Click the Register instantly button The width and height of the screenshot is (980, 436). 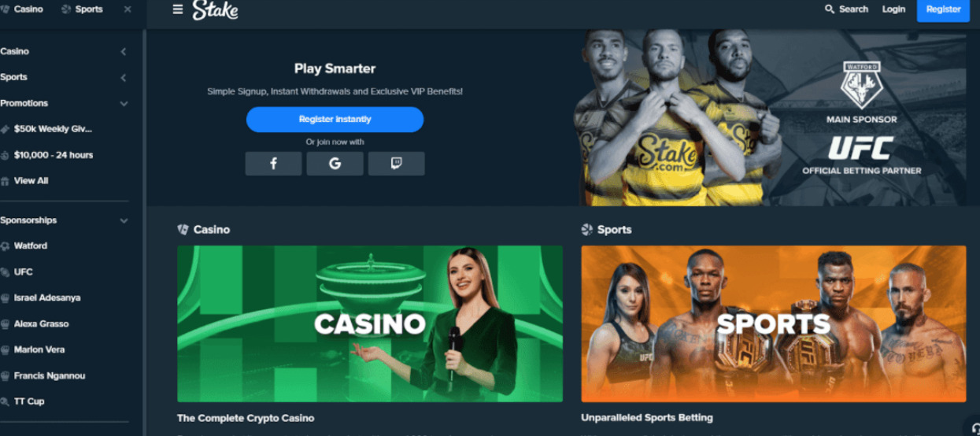tap(335, 120)
